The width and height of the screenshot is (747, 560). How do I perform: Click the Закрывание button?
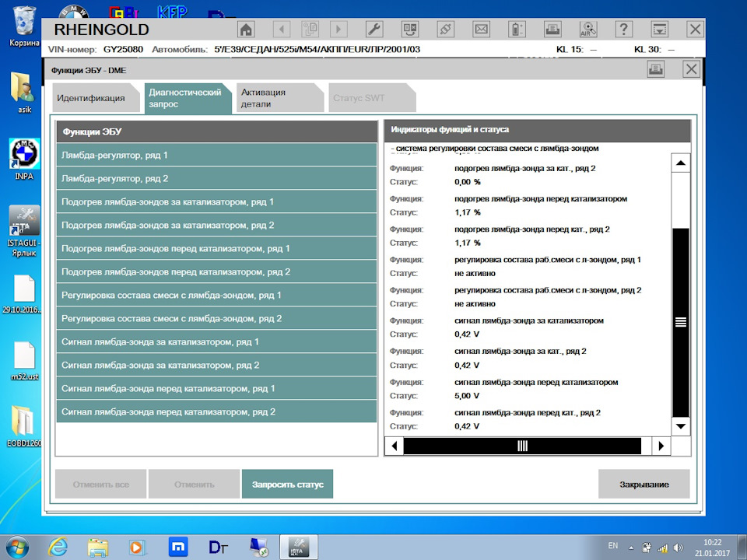(x=644, y=485)
